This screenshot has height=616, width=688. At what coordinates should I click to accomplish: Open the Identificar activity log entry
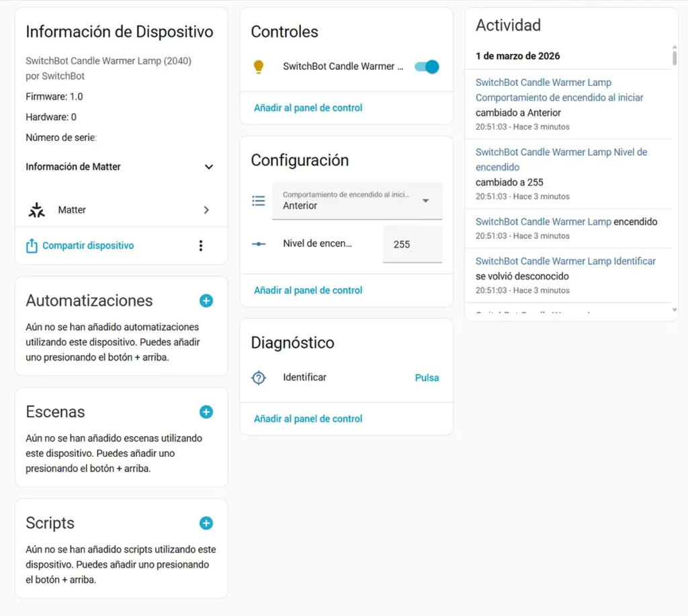click(566, 261)
